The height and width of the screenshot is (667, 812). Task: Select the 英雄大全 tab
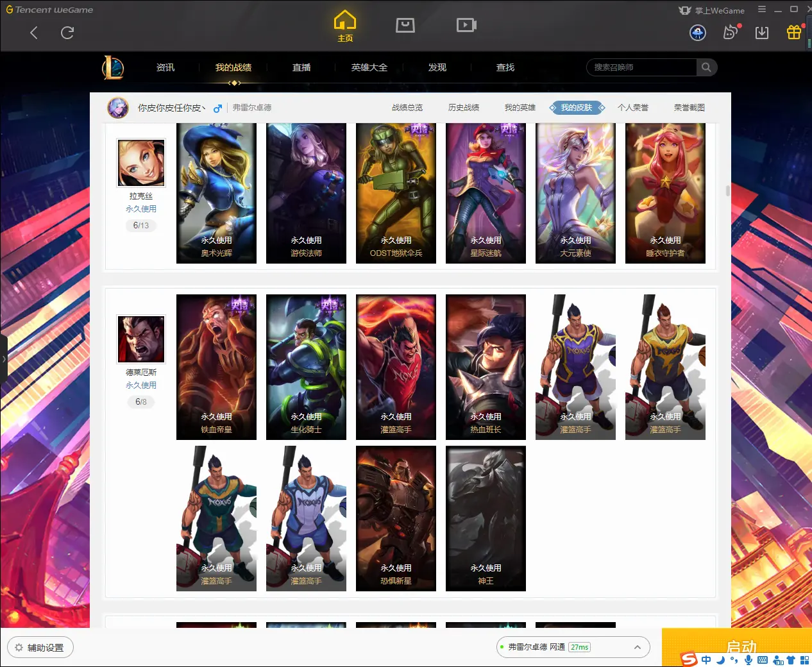coord(369,67)
